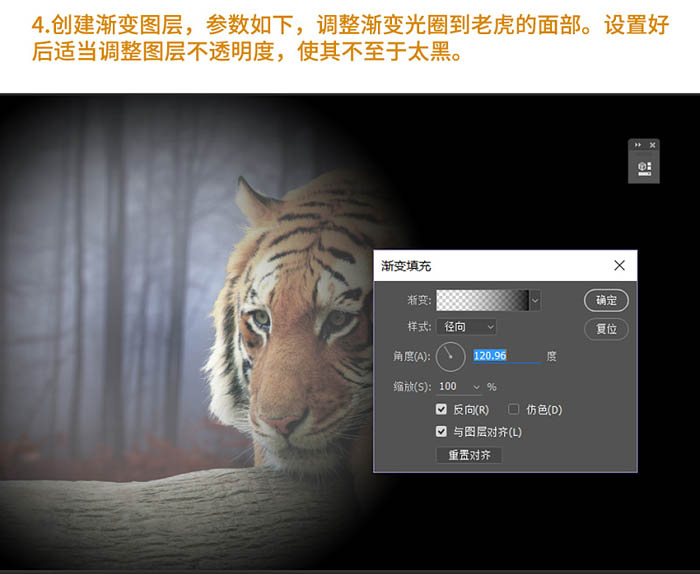Click the 缩放 value field 100
The image size is (700, 574).
tap(454, 387)
